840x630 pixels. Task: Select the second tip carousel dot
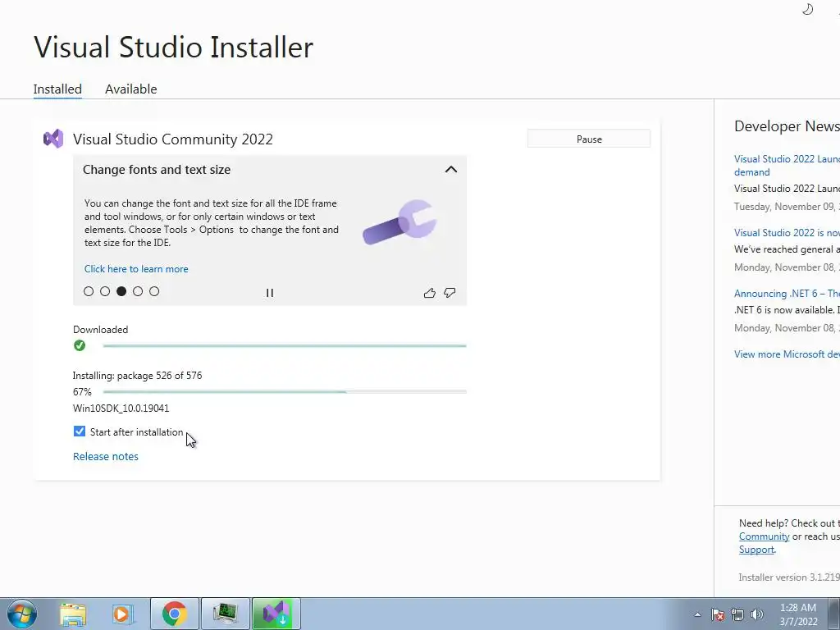(x=105, y=291)
